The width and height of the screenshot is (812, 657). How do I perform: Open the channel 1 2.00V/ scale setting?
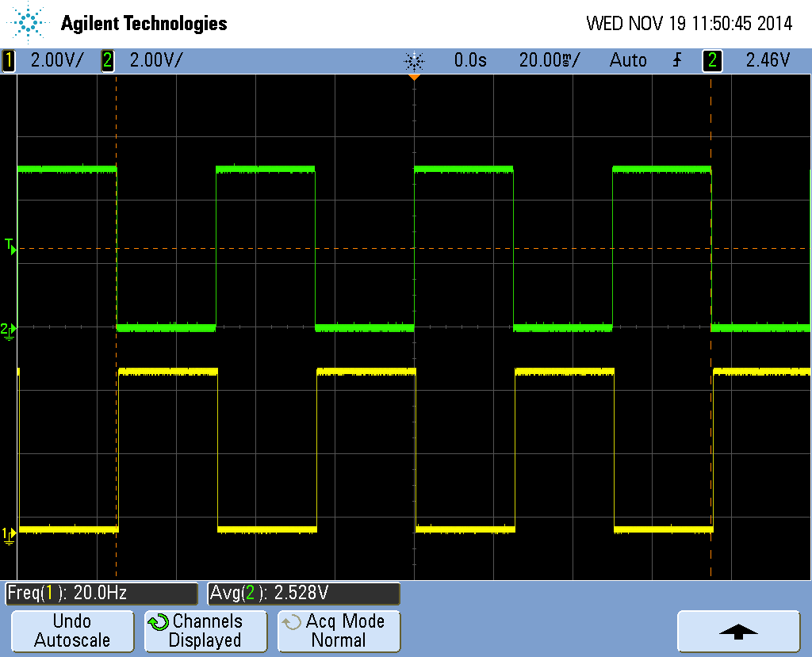click(x=56, y=60)
